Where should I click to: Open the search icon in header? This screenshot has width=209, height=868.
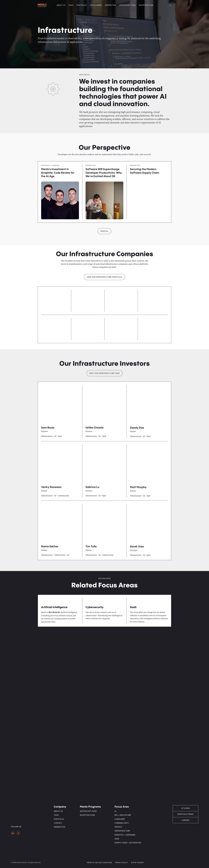click(x=170, y=5)
